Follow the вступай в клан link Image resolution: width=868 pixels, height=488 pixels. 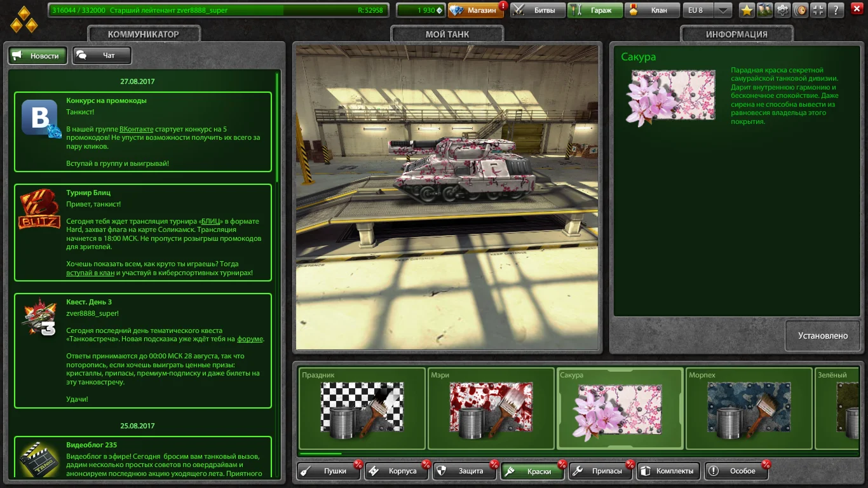pyautogui.click(x=90, y=273)
